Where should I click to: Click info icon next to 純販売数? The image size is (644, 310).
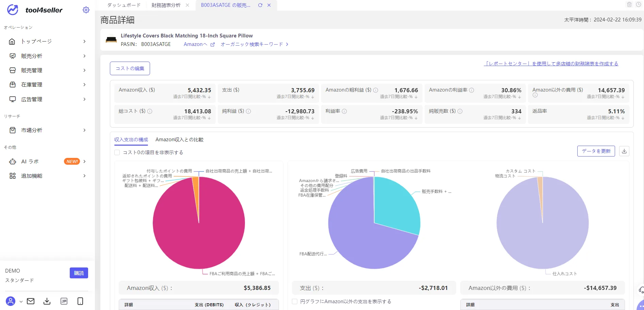(460, 111)
